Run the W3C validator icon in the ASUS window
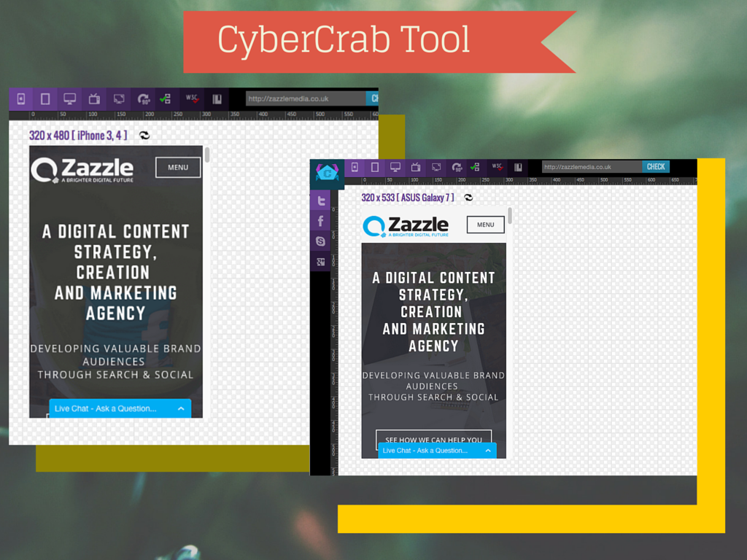Image resolution: width=747 pixels, height=560 pixels. coord(498,167)
